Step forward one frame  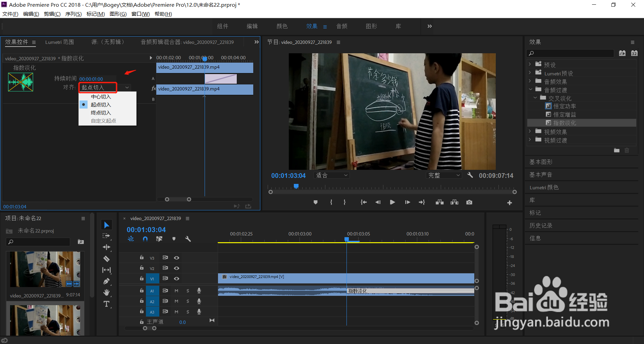tap(407, 202)
